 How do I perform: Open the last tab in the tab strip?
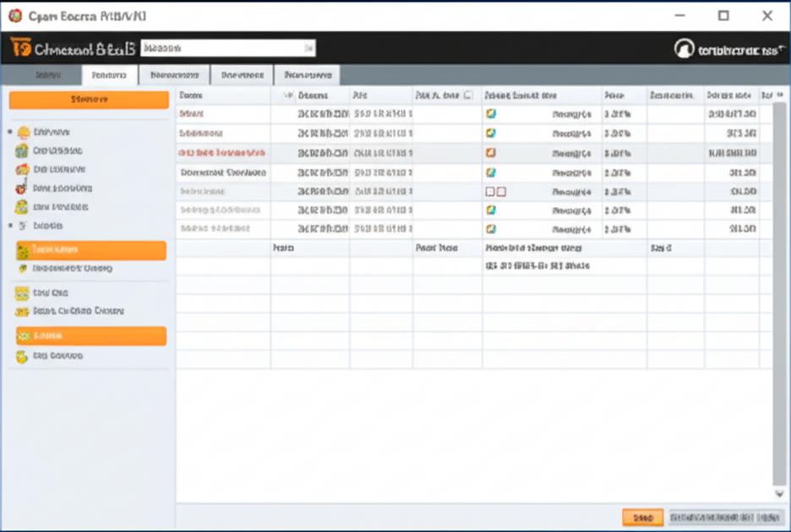[x=308, y=75]
